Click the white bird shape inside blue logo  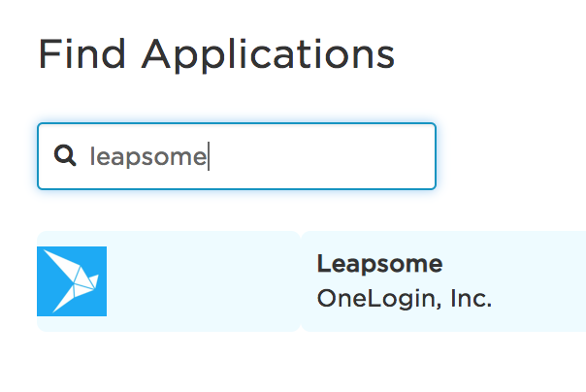click(x=72, y=281)
